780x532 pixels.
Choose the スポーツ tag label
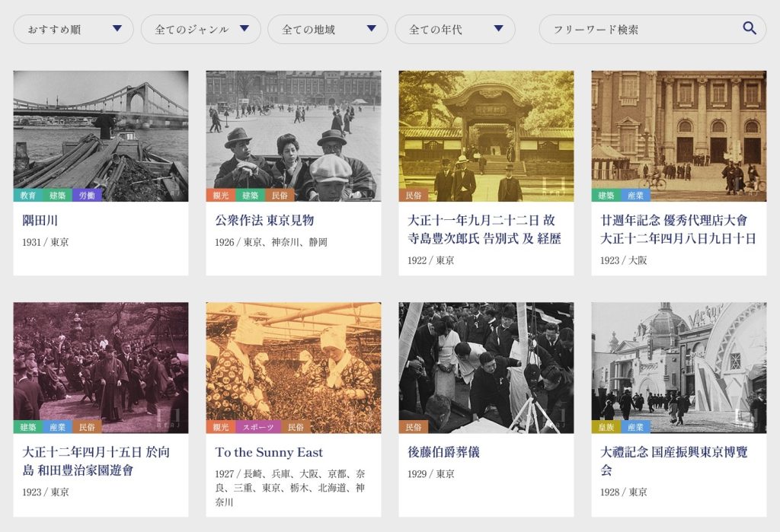[x=258, y=427]
